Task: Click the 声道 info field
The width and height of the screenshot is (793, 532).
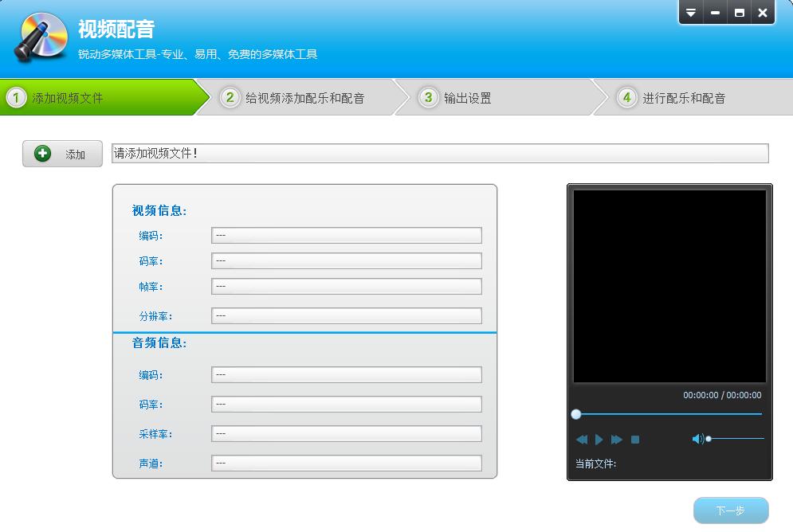Action: click(347, 463)
